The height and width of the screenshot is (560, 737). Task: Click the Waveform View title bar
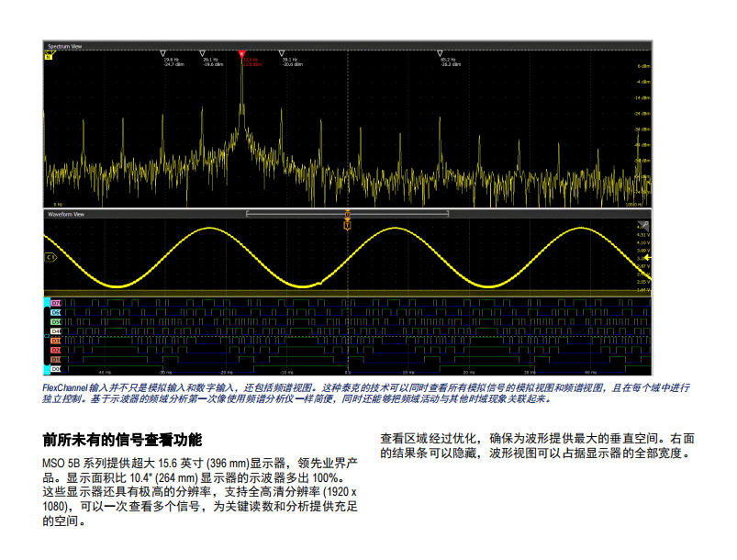(x=347, y=214)
